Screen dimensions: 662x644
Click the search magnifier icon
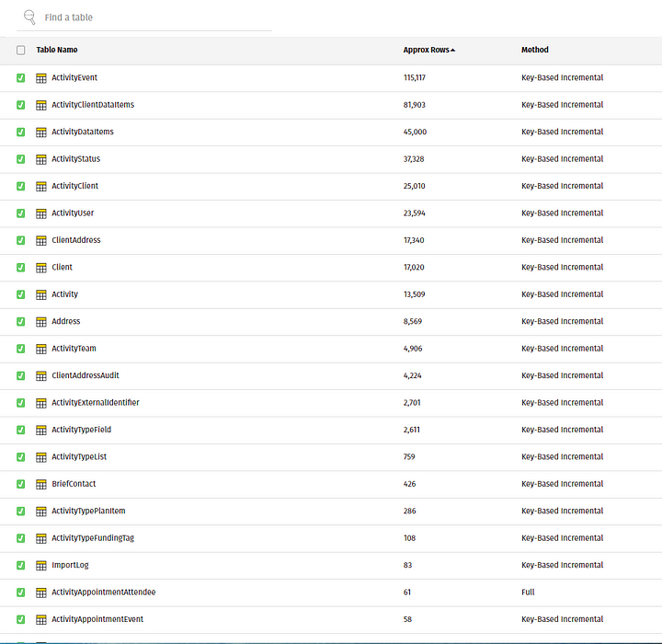[x=29, y=17]
